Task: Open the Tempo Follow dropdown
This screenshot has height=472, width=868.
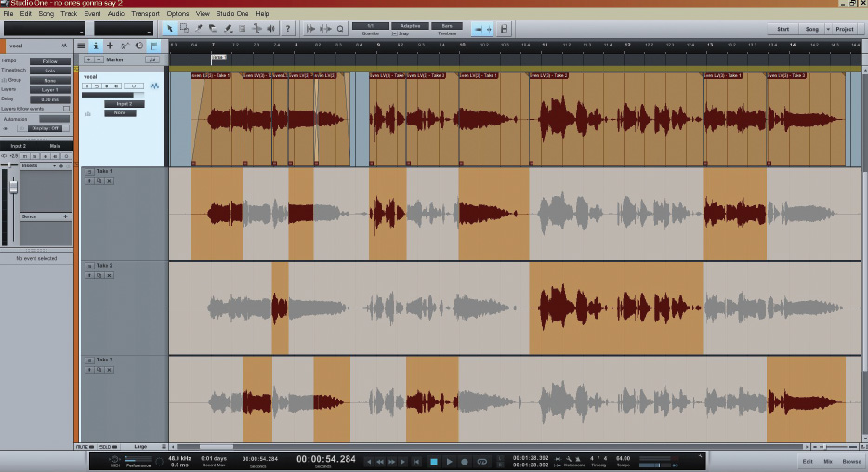Action: click(x=50, y=61)
